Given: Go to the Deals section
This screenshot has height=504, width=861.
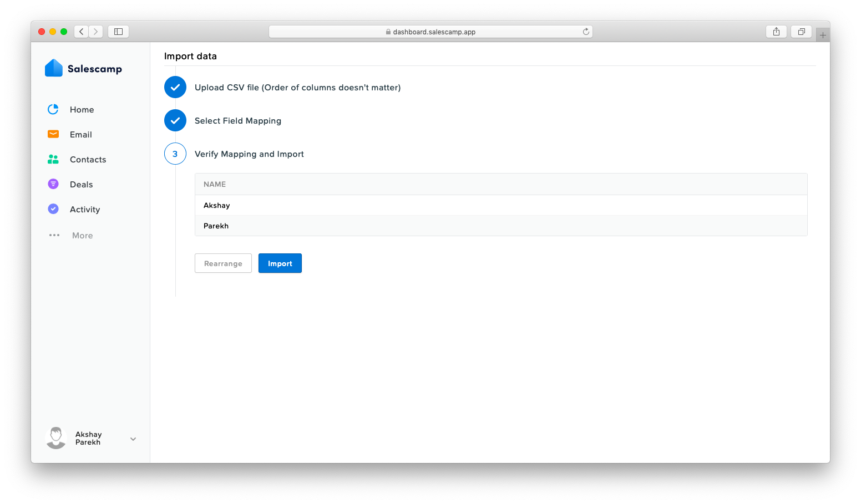Looking at the screenshot, I should 81,185.
